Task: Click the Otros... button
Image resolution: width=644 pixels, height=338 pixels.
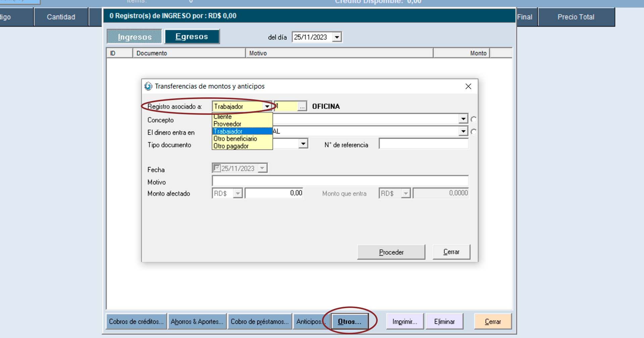Action: [x=350, y=321]
